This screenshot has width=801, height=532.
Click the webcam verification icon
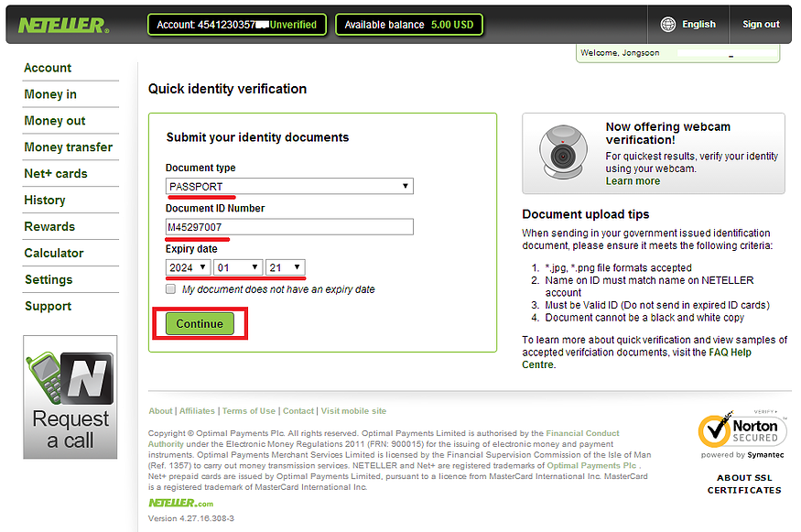(563, 152)
